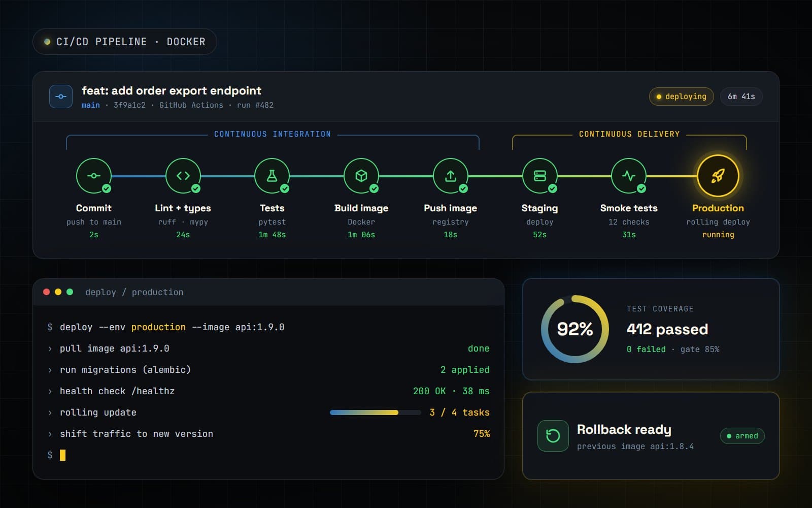
Task: Click the commit icon beside the run title
Action: [61, 97]
